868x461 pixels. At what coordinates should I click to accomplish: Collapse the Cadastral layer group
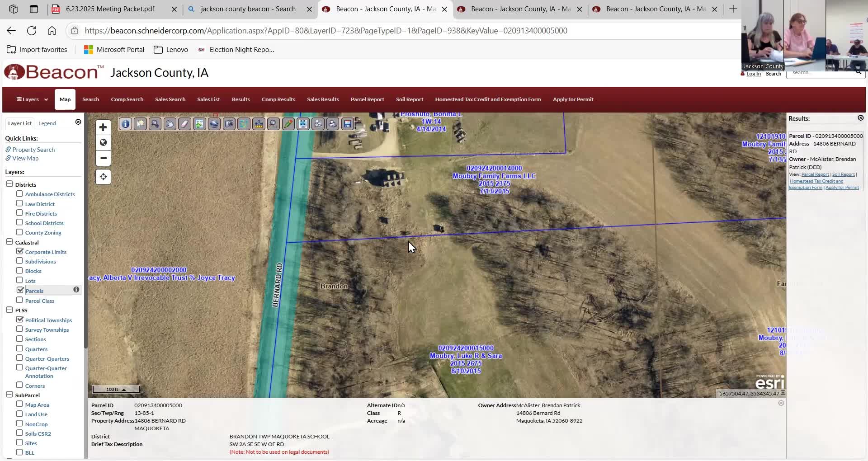pyautogui.click(x=9, y=242)
